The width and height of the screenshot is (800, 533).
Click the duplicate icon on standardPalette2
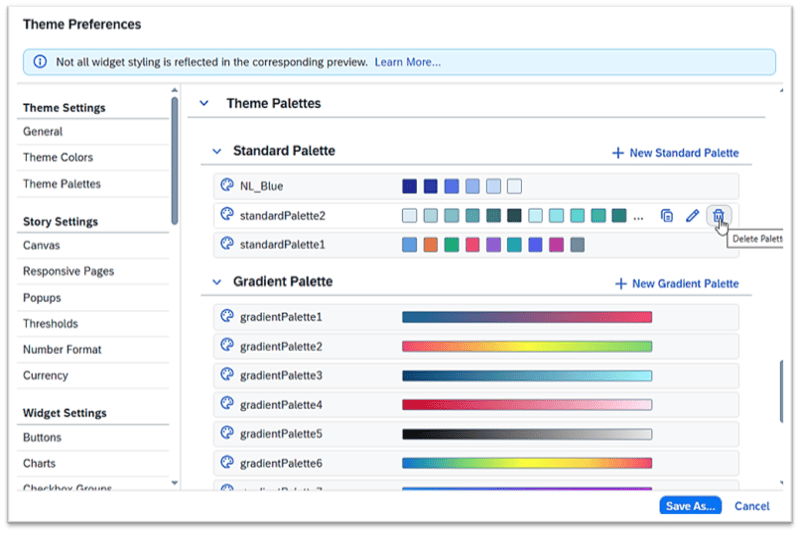pyautogui.click(x=667, y=215)
